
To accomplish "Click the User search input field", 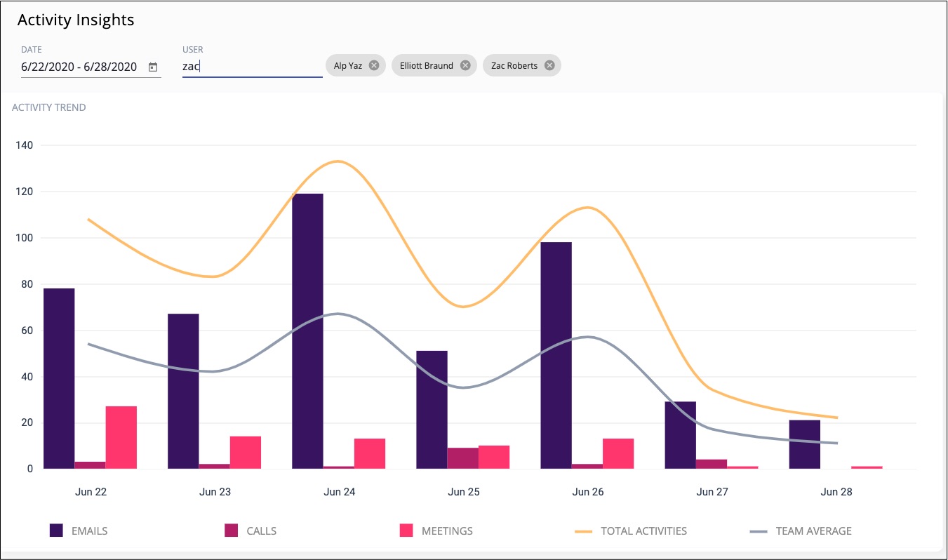I will coord(252,67).
